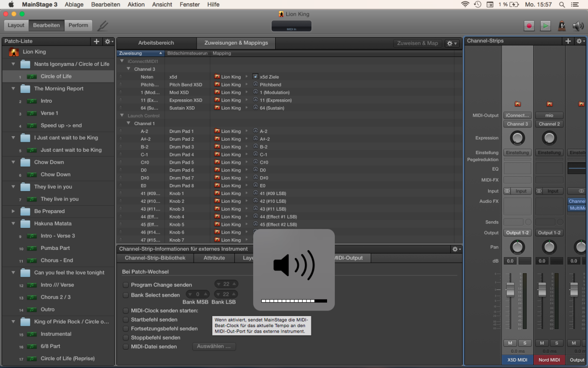
Task: Add a channel strip with plus icon
Action: click(x=568, y=41)
